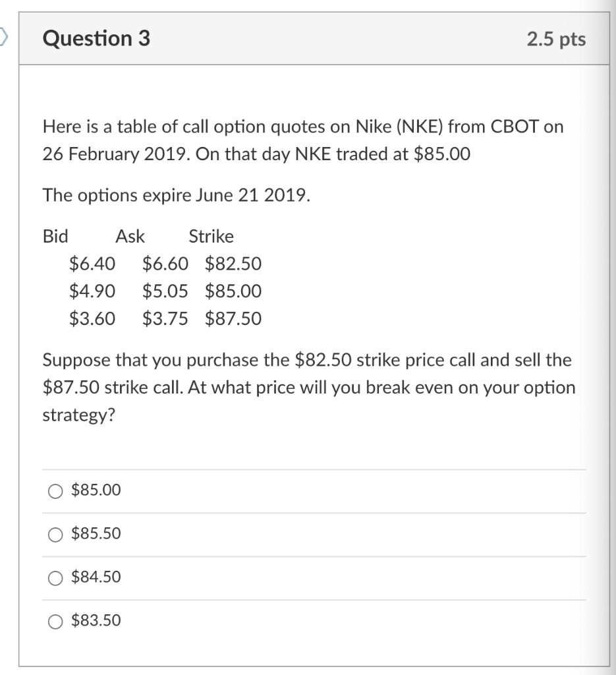Image resolution: width=616 pixels, height=675 pixels.
Task: Click the $87.50 strike value in table
Action: 233,318
